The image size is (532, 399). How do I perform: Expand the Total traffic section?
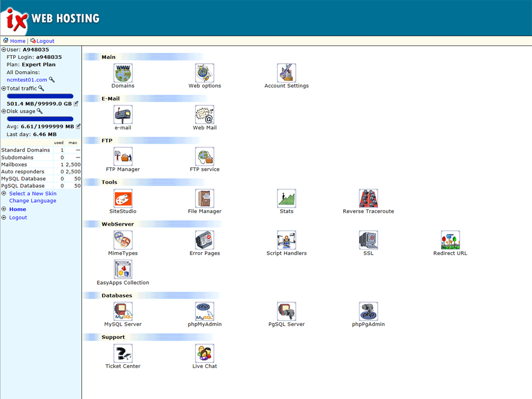tap(5, 88)
